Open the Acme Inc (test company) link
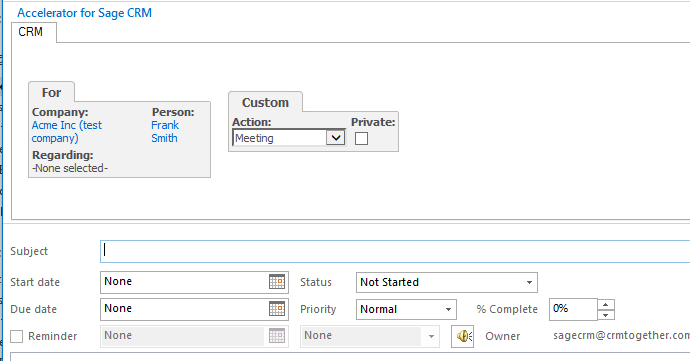The height and width of the screenshot is (361, 690). [66, 132]
